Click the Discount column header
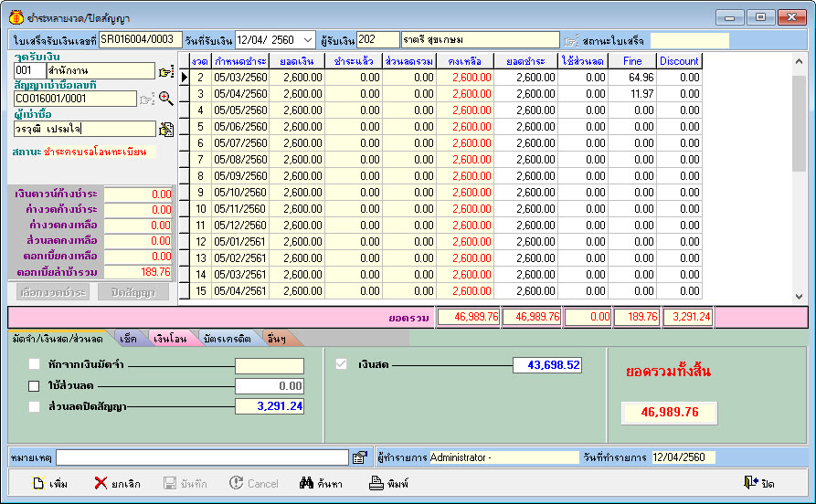816x504 pixels. click(679, 61)
